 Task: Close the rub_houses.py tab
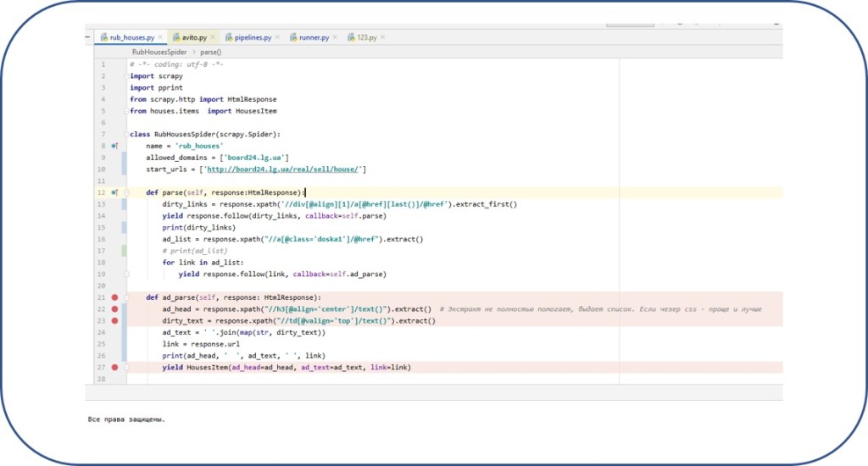pos(160,37)
